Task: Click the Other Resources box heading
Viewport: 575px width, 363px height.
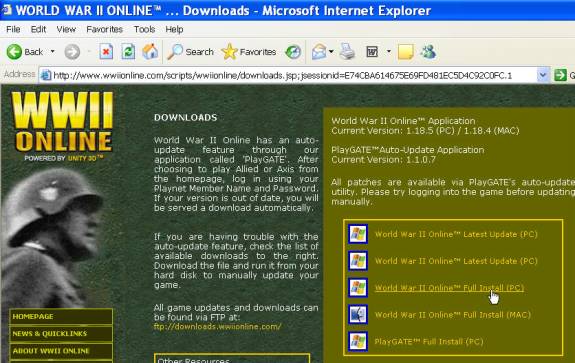Action: point(194,360)
